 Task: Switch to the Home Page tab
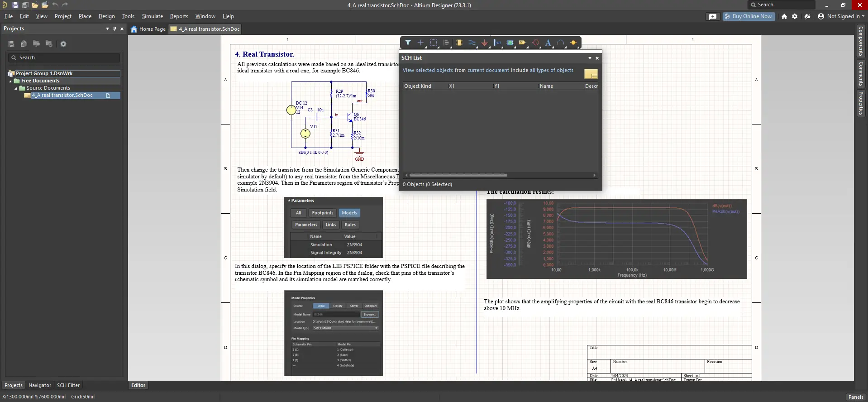(148, 29)
